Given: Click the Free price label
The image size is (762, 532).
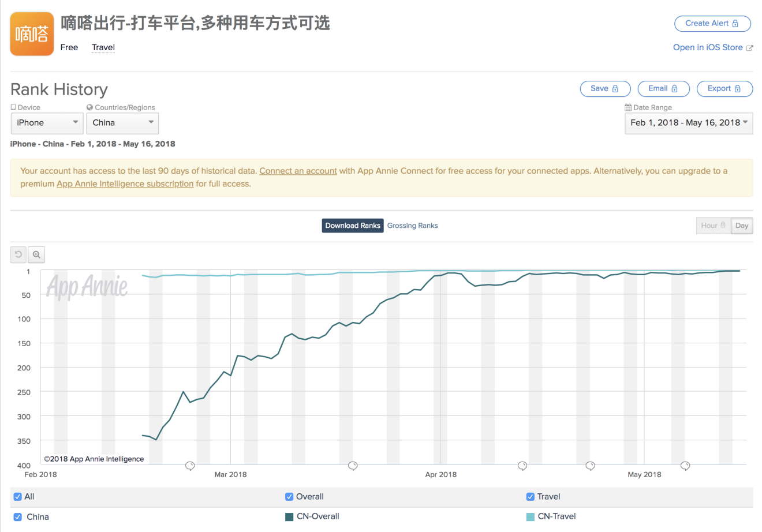Looking at the screenshot, I should 69,47.
